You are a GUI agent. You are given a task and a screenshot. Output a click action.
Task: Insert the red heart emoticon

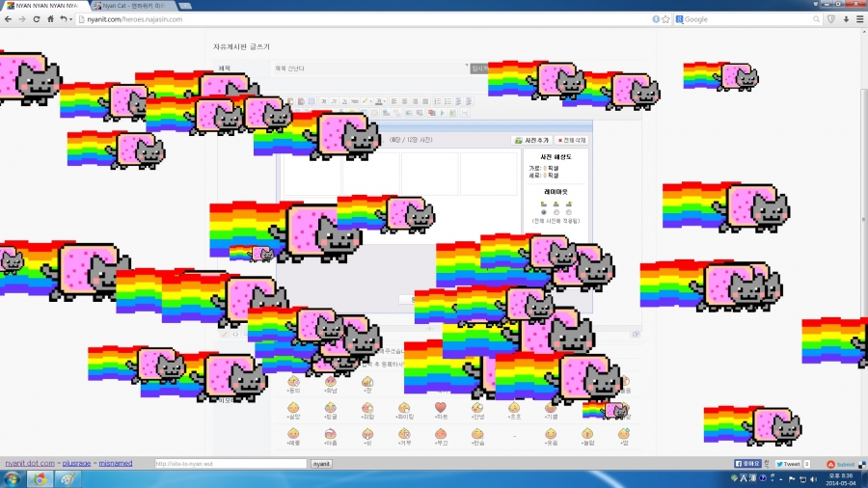[441, 408]
